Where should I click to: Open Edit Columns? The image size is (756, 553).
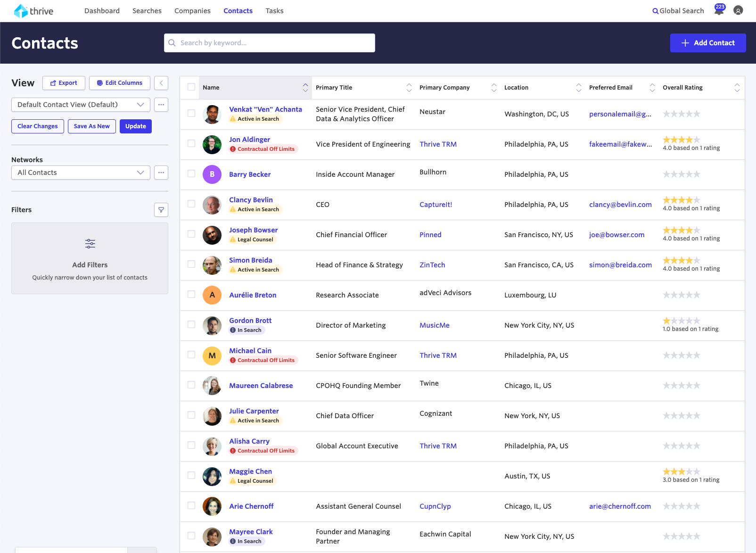tap(120, 83)
